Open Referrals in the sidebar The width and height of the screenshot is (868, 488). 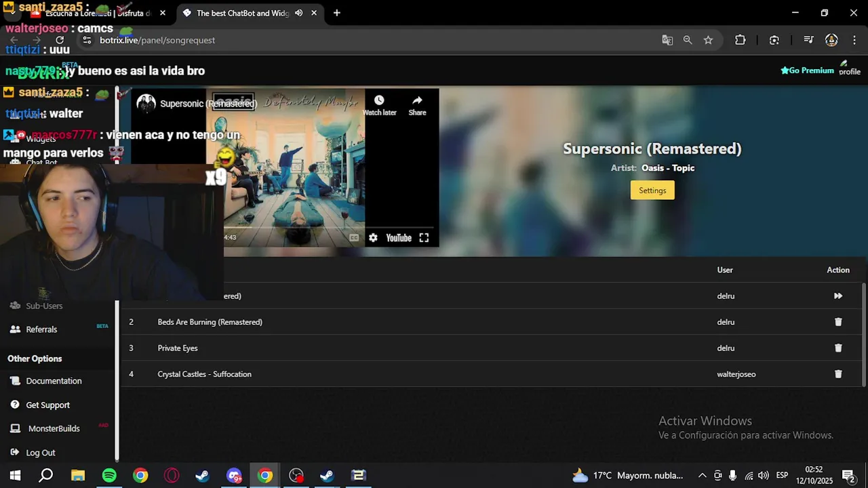(41, 329)
